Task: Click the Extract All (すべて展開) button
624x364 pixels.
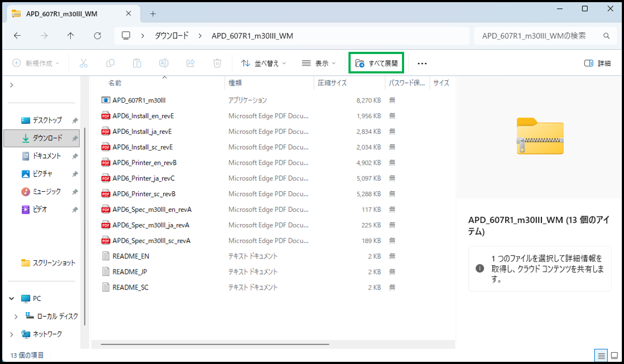Action: [377, 63]
